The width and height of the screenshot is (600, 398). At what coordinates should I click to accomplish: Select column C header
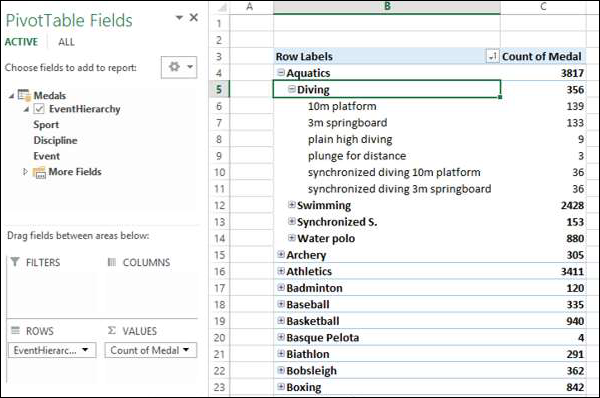coord(543,7)
